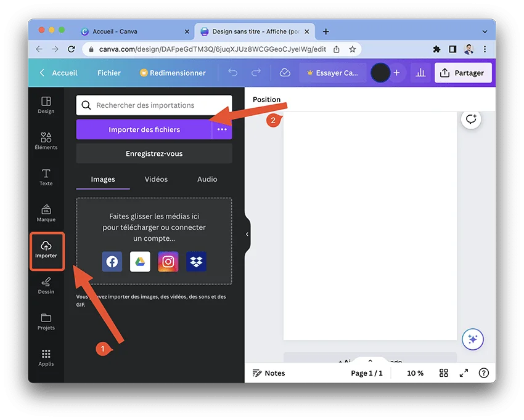Screen dimensions: 524x420
Task: Connect Instagram account for import
Action: point(168,262)
